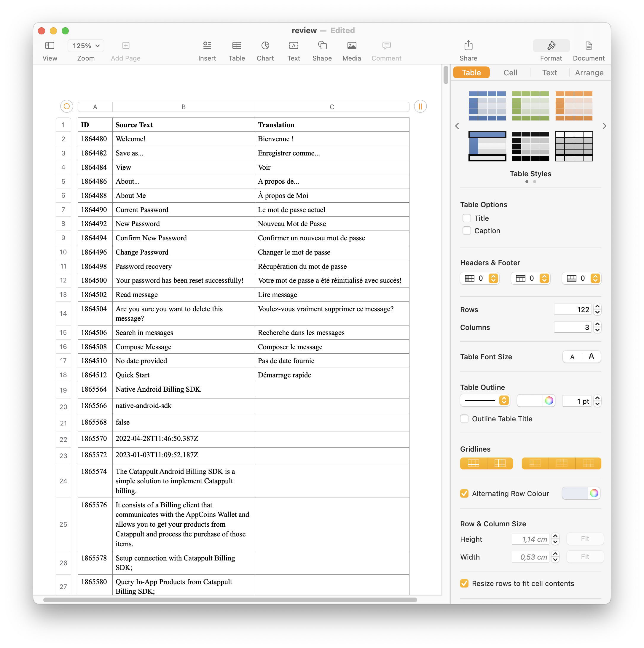Switch to the Table inspector tab
The image size is (644, 648).
pos(471,72)
